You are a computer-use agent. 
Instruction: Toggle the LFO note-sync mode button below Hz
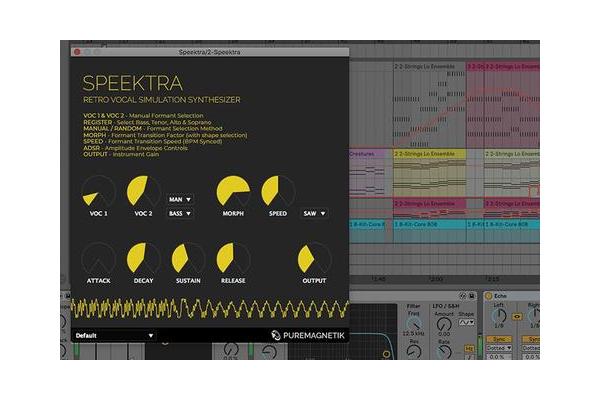click(x=469, y=357)
